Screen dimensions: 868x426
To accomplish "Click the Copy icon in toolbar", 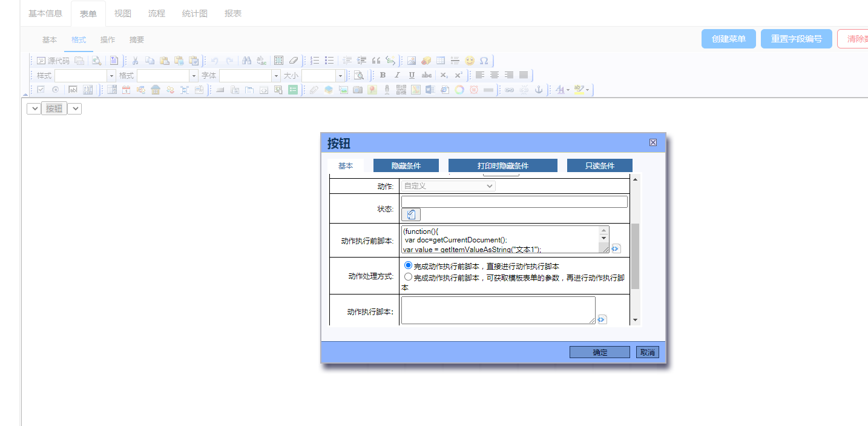I will (150, 61).
